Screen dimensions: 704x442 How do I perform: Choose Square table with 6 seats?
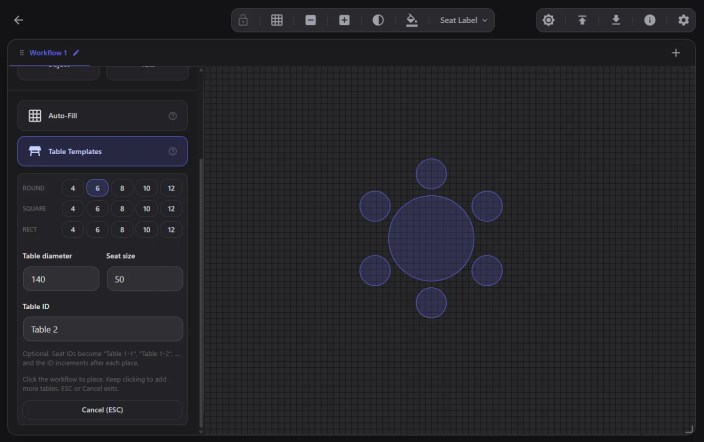coord(97,209)
